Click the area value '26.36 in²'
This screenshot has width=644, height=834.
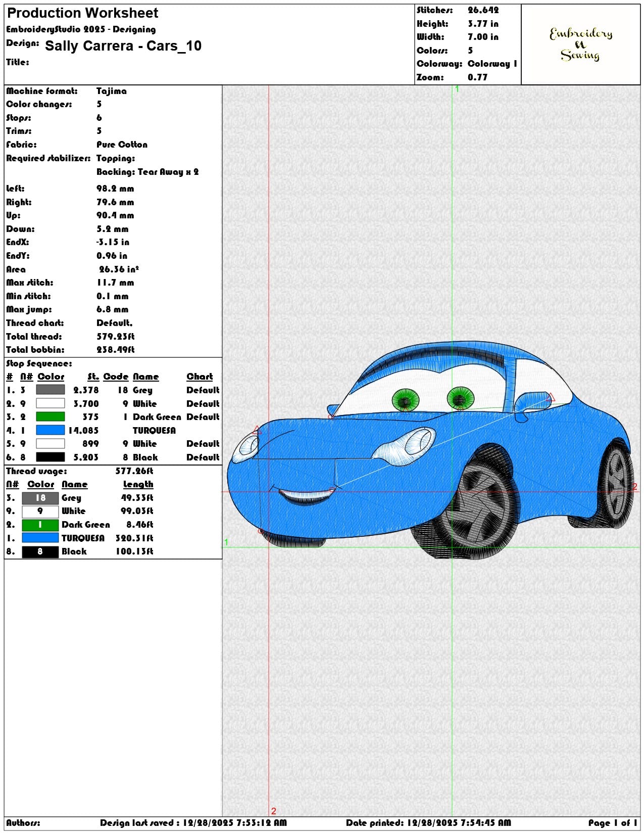pos(119,269)
